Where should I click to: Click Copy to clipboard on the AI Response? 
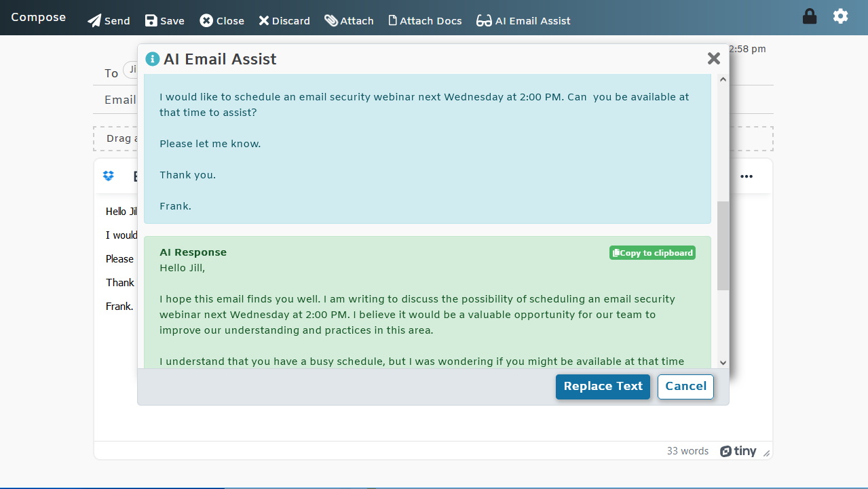652,252
